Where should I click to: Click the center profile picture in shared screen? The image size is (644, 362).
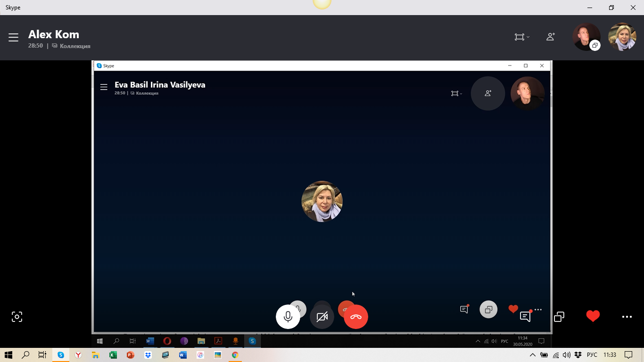pos(322,201)
